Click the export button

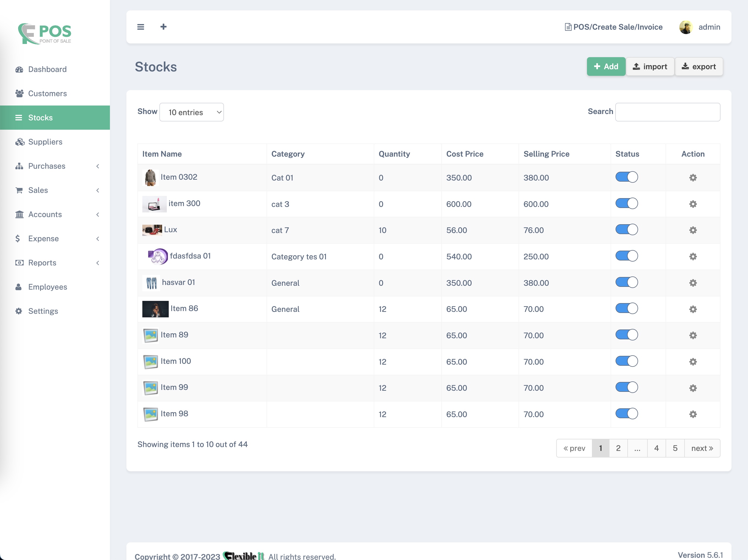(699, 66)
